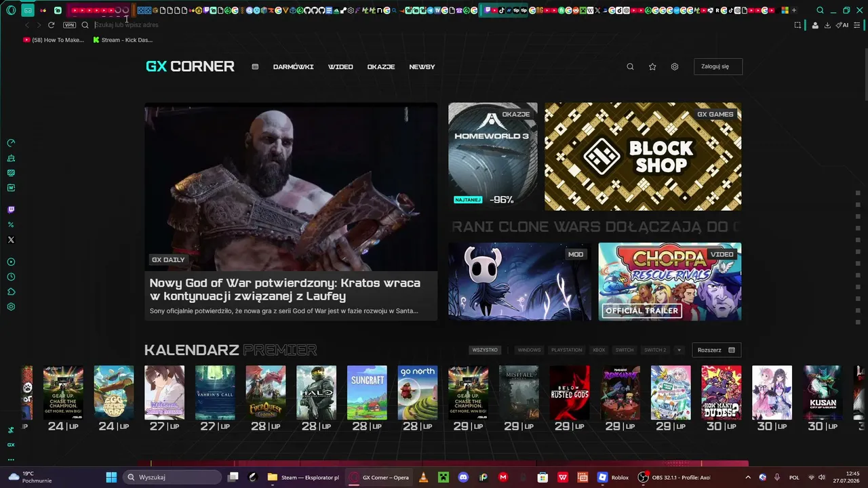
Task: Open the GX Control sidebar icon
Action: tap(11, 143)
